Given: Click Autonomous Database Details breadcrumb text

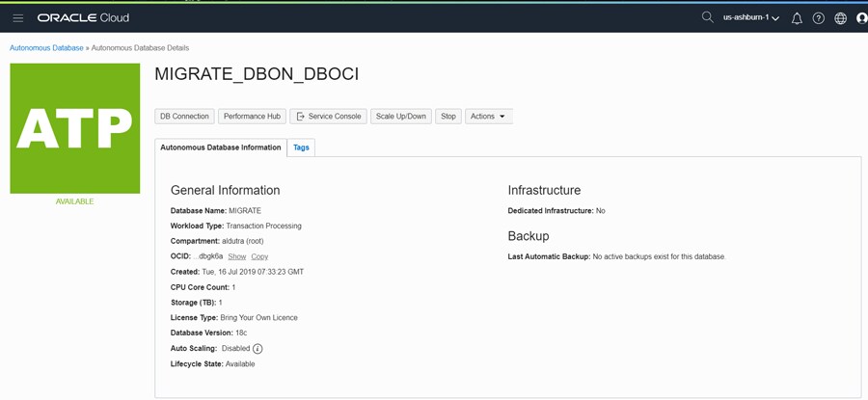Looking at the screenshot, I should point(140,48).
